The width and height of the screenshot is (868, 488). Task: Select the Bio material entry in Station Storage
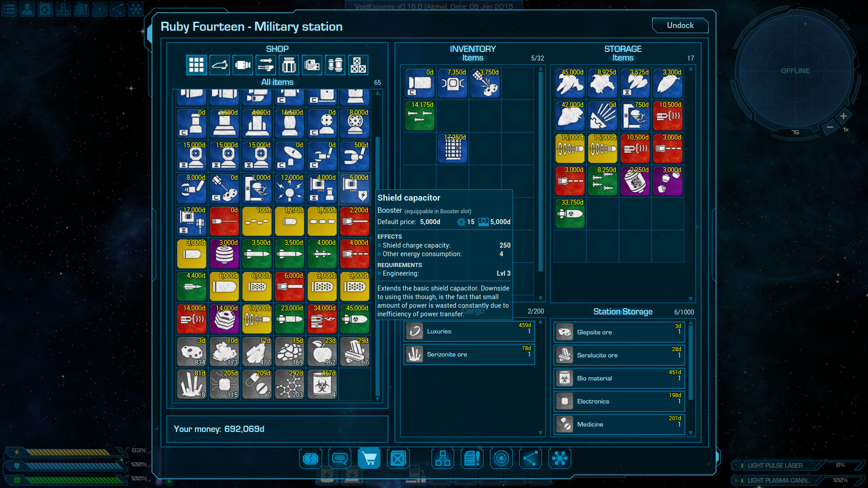pos(618,378)
